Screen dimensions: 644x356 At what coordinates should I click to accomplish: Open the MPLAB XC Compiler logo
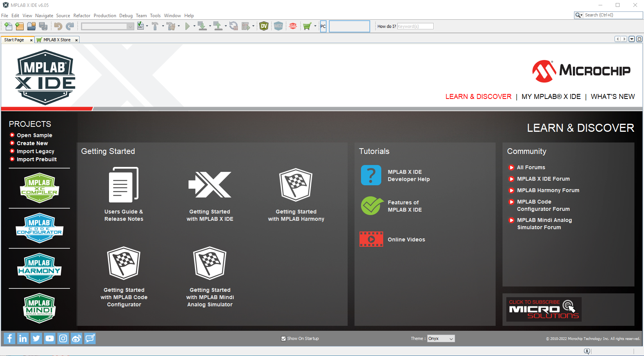39,188
